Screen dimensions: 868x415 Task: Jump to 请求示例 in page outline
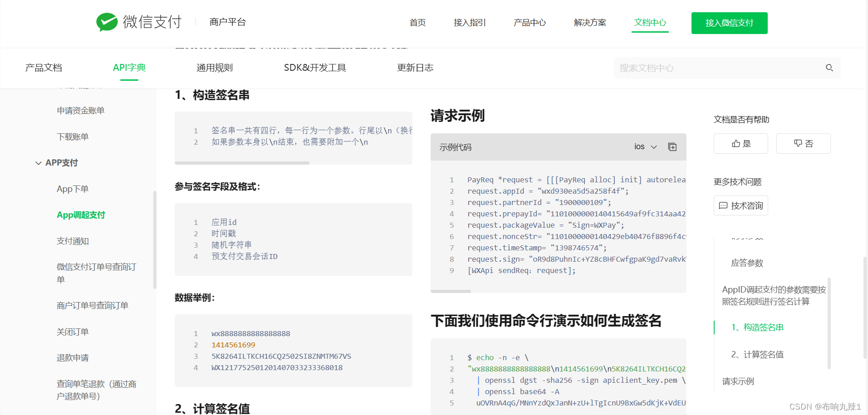738,381
